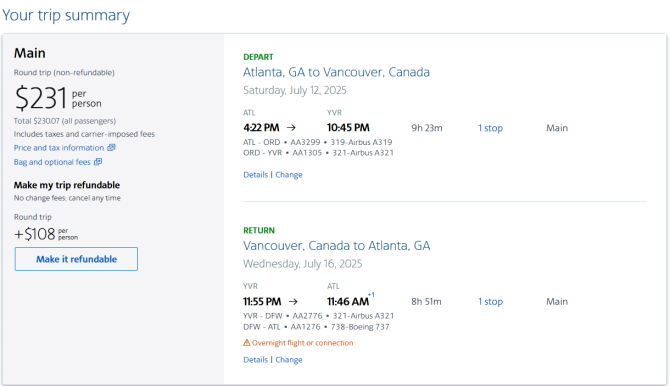This screenshot has width=670, height=386.
Task: Click the new-window icon next to Bag and optional fees
Action: 98,162
